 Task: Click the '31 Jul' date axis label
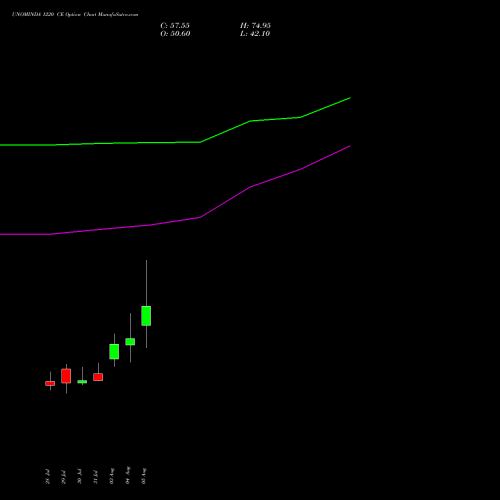(x=95, y=477)
